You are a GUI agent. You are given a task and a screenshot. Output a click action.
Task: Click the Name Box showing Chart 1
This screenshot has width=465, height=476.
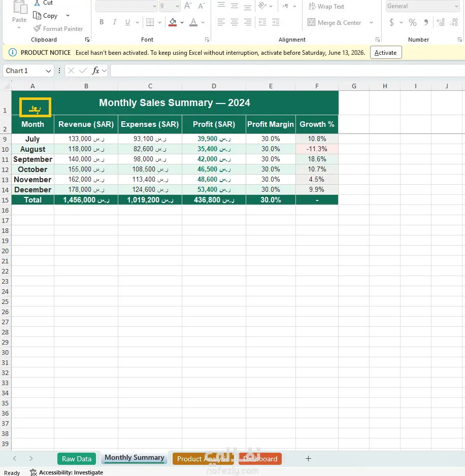[x=24, y=71]
